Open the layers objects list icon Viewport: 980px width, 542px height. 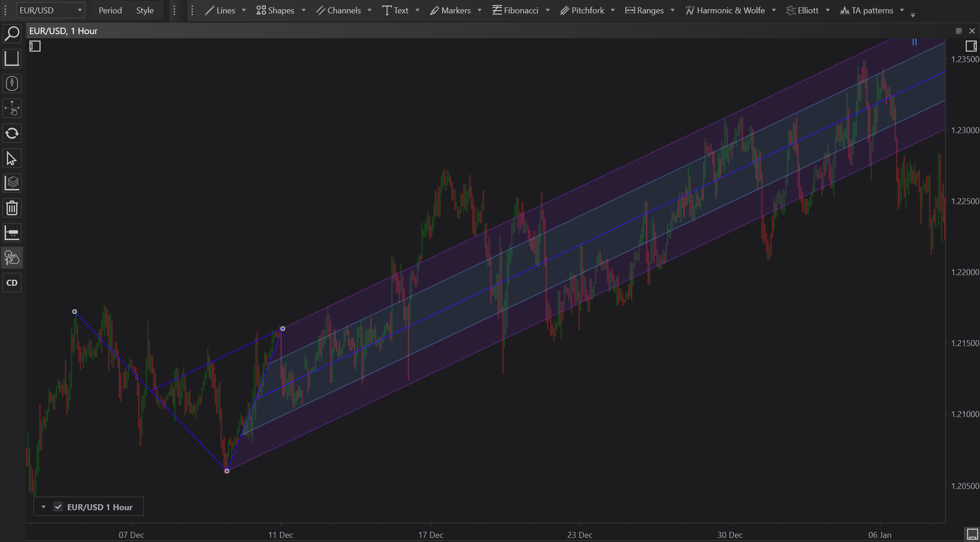pyautogui.click(x=12, y=183)
